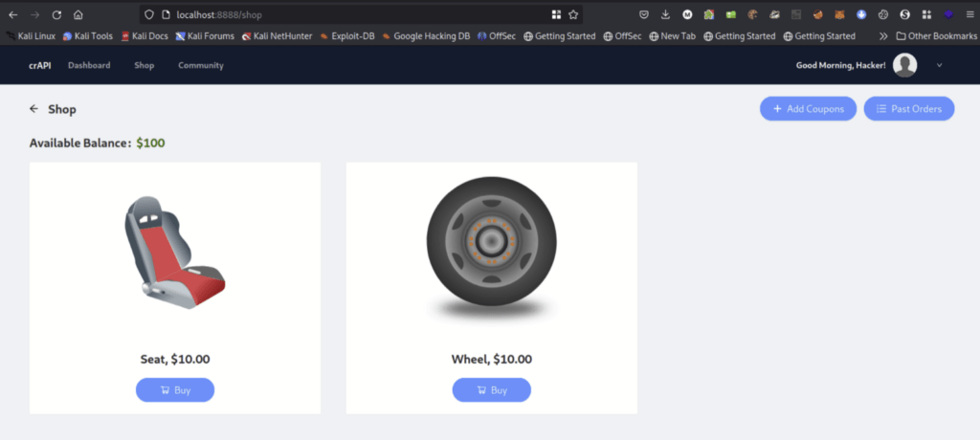Open the Dashboard nav item

[x=89, y=65]
